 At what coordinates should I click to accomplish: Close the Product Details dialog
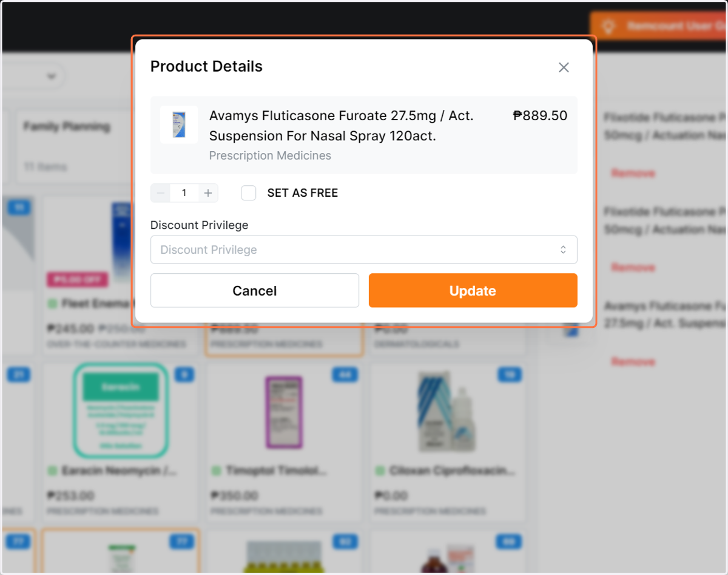[x=564, y=67]
